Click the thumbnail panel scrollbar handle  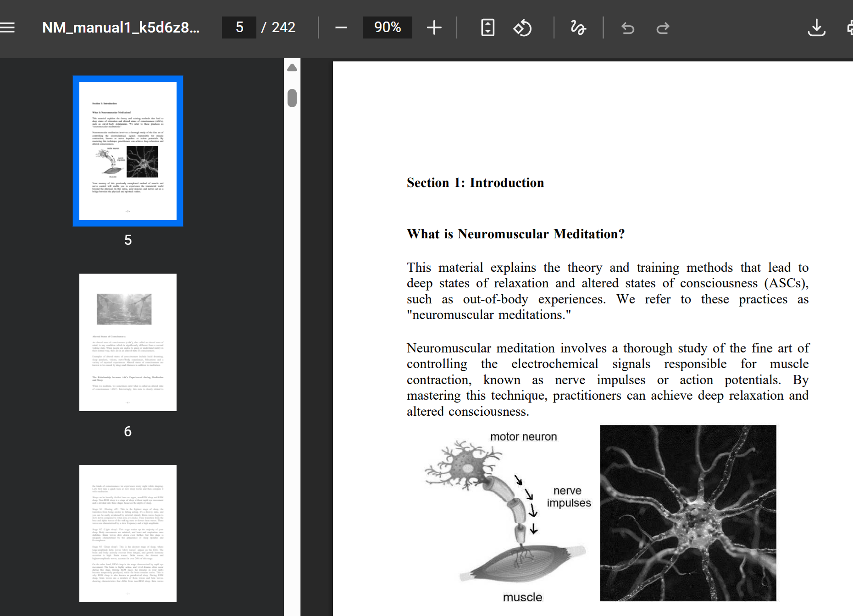click(292, 98)
